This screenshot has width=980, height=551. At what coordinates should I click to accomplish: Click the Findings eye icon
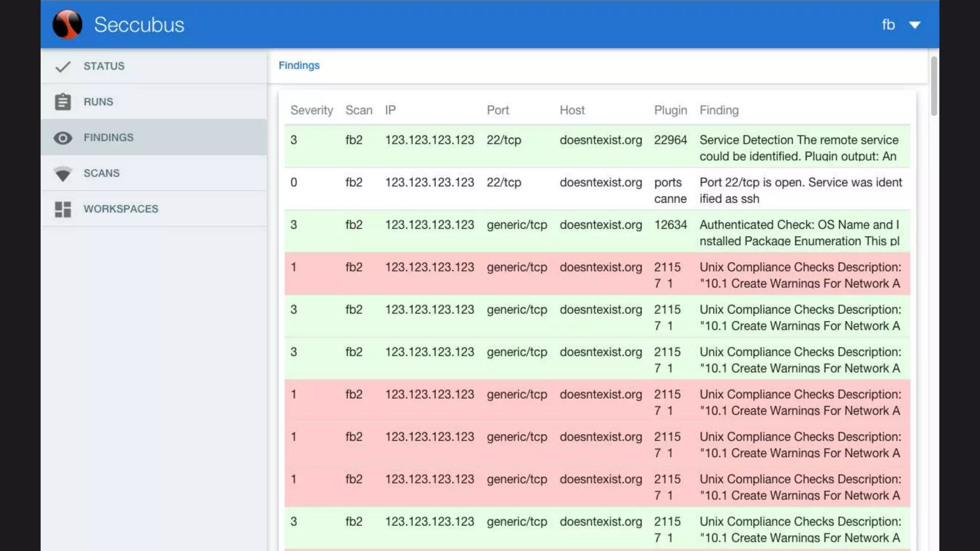(63, 138)
